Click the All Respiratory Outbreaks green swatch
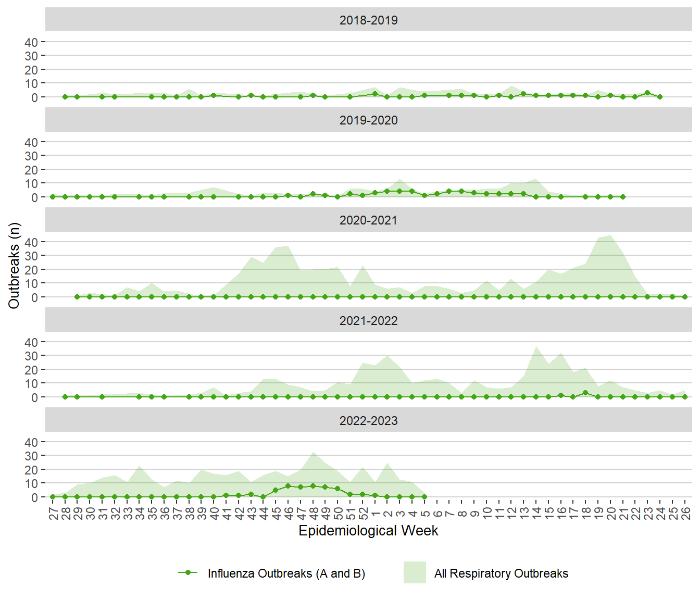Image resolution: width=700 pixels, height=600 pixels. (x=415, y=572)
